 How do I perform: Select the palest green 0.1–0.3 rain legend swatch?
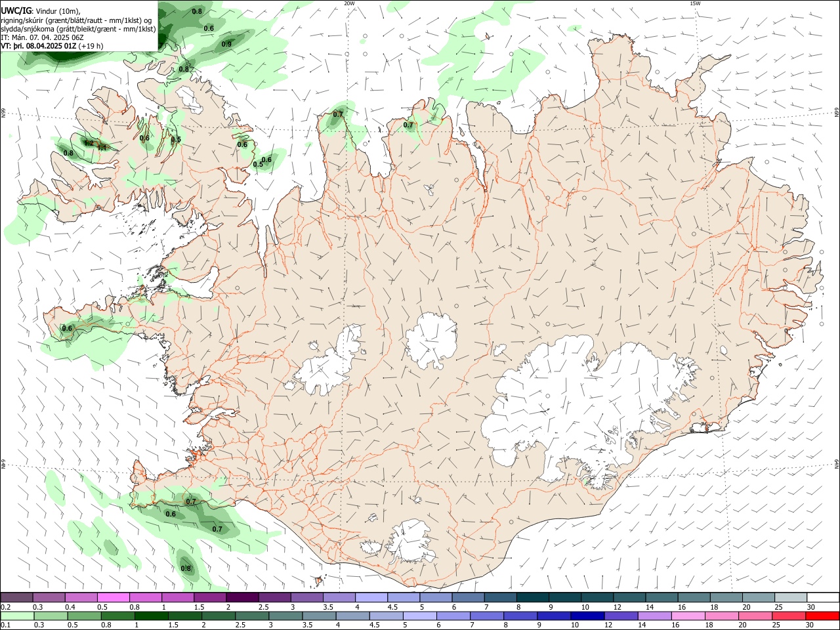coord(17,616)
